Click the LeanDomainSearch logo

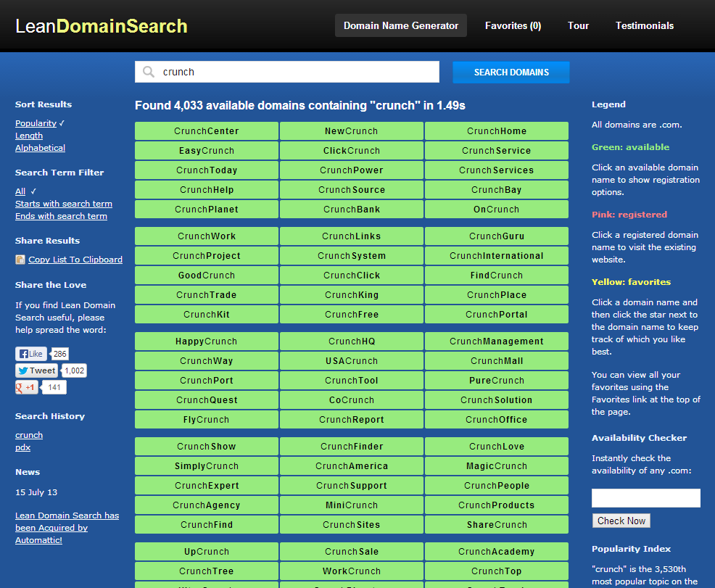click(x=102, y=26)
